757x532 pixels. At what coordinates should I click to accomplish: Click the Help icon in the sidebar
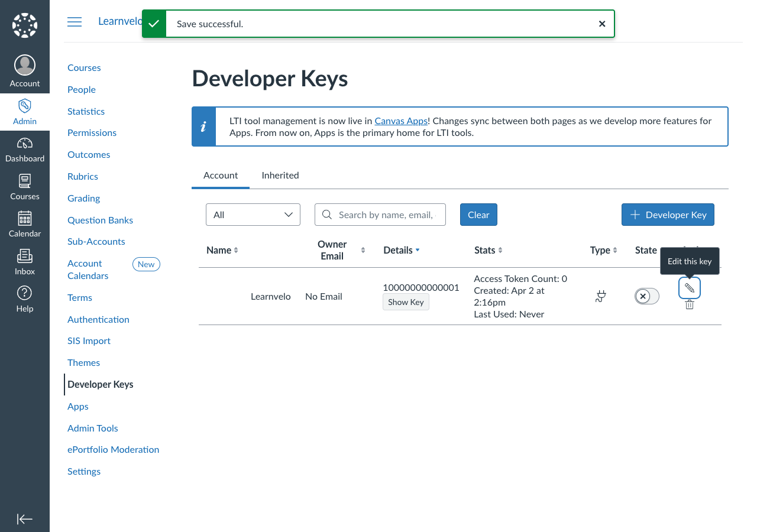point(24,299)
